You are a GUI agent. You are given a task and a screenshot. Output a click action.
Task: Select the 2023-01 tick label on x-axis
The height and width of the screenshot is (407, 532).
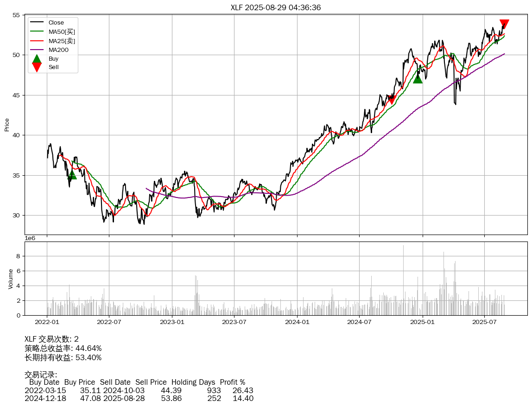tap(172, 321)
